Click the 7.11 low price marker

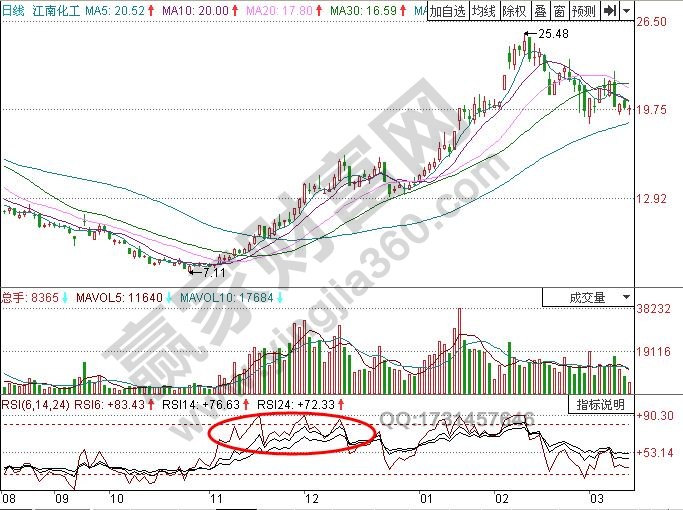click(213, 271)
